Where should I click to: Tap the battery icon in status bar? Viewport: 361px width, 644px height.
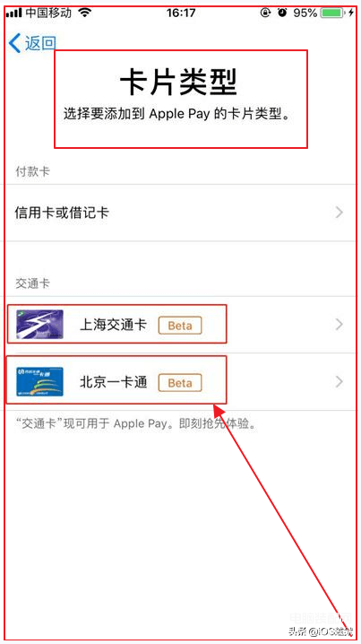click(x=332, y=13)
